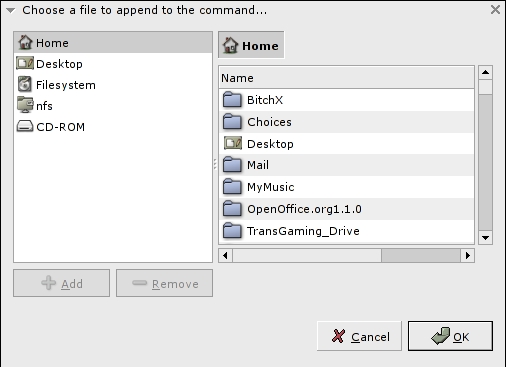Select the MyMusic folder
The width and height of the screenshot is (506, 367).
click(346, 187)
